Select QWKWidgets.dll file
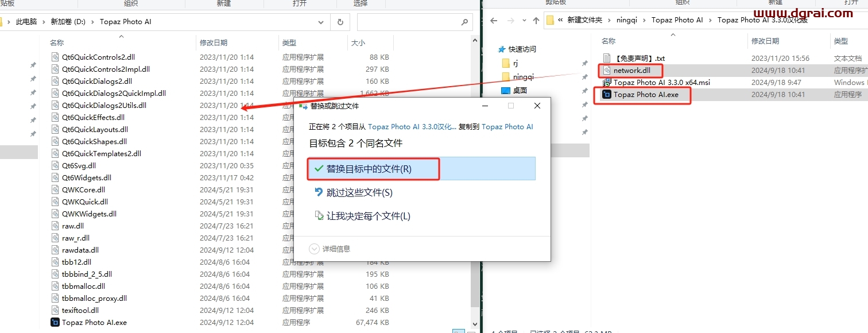The image size is (868, 333). point(89,214)
